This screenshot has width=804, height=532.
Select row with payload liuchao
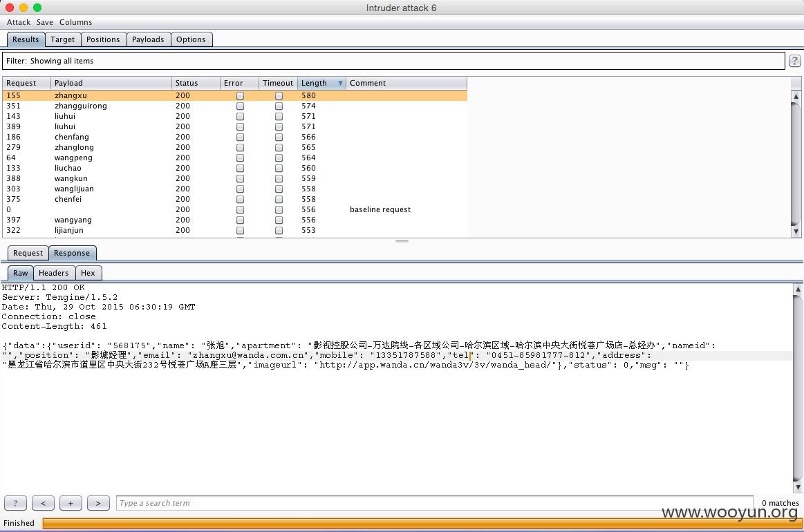[x=235, y=168]
